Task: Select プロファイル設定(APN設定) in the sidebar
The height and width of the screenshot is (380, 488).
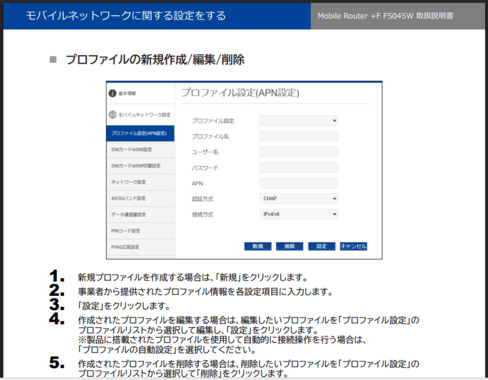Action: pos(140,133)
